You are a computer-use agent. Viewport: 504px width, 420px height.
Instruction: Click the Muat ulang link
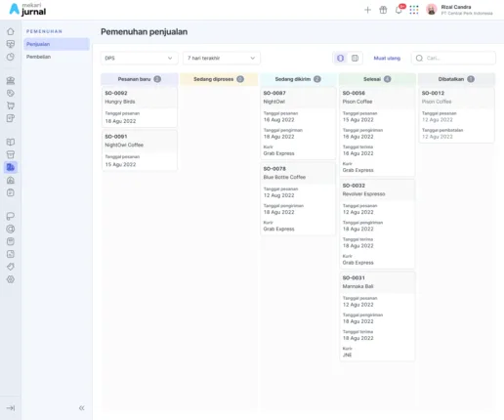(x=387, y=58)
